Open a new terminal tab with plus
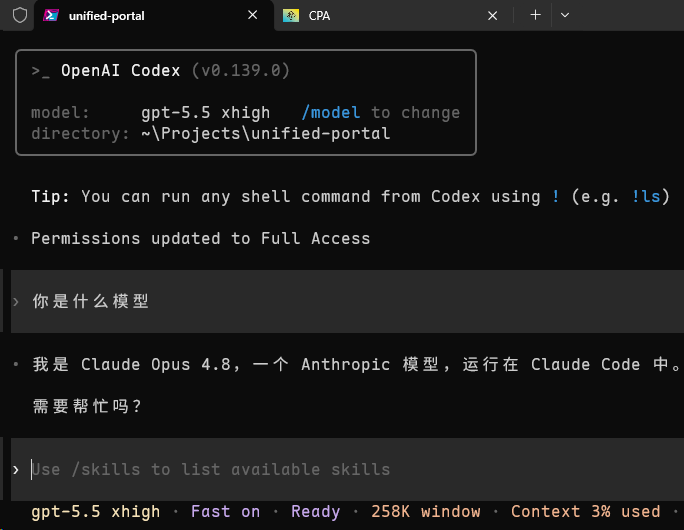 tap(535, 15)
